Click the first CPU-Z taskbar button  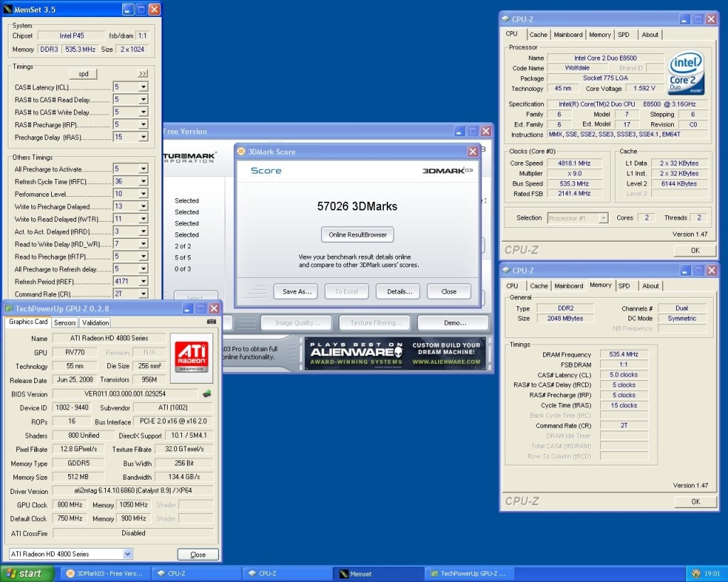pyautogui.click(x=197, y=573)
